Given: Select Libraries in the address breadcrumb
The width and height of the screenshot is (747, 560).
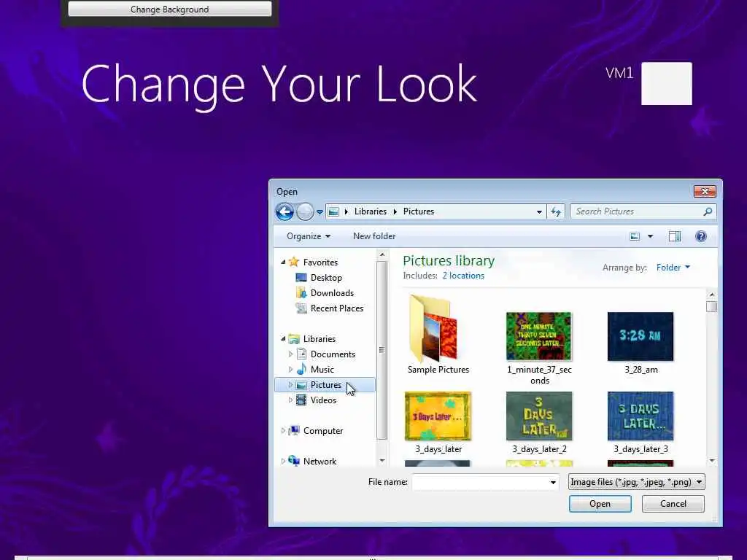Looking at the screenshot, I should coord(370,211).
